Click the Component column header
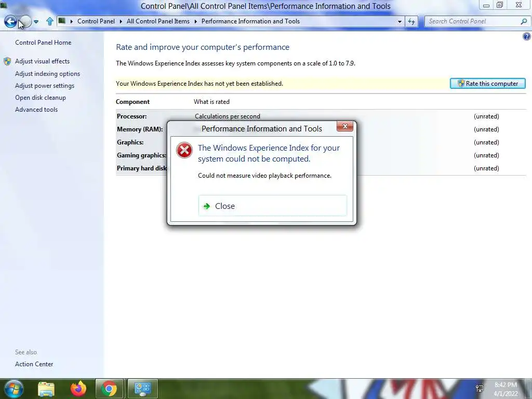The image size is (532, 399). (x=132, y=102)
